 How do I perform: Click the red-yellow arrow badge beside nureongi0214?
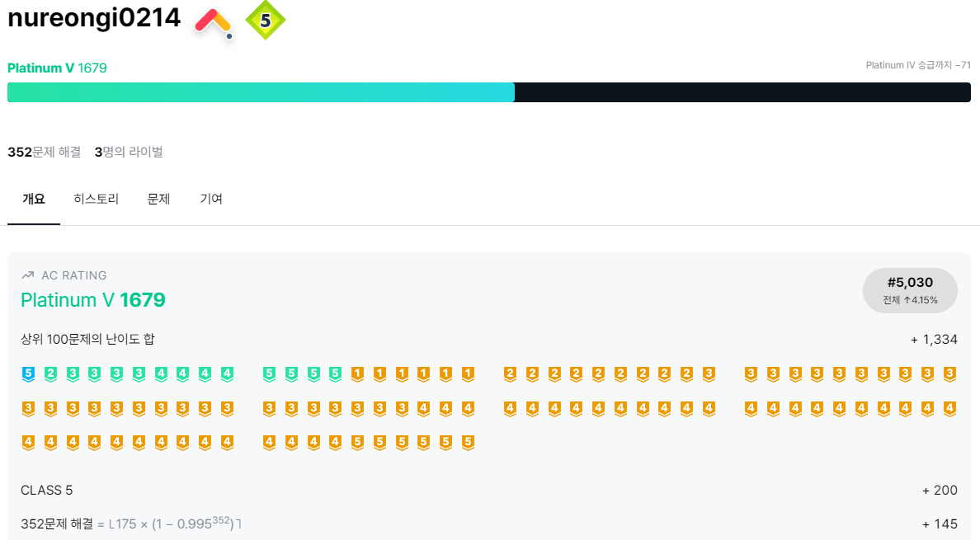click(x=214, y=24)
